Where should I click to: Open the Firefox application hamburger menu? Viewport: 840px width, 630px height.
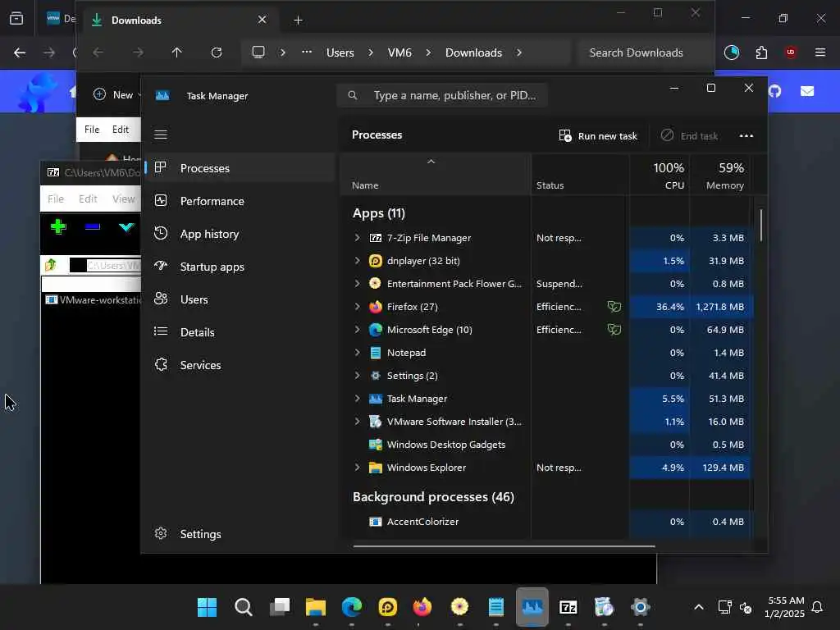pyautogui.click(x=820, y=52)
